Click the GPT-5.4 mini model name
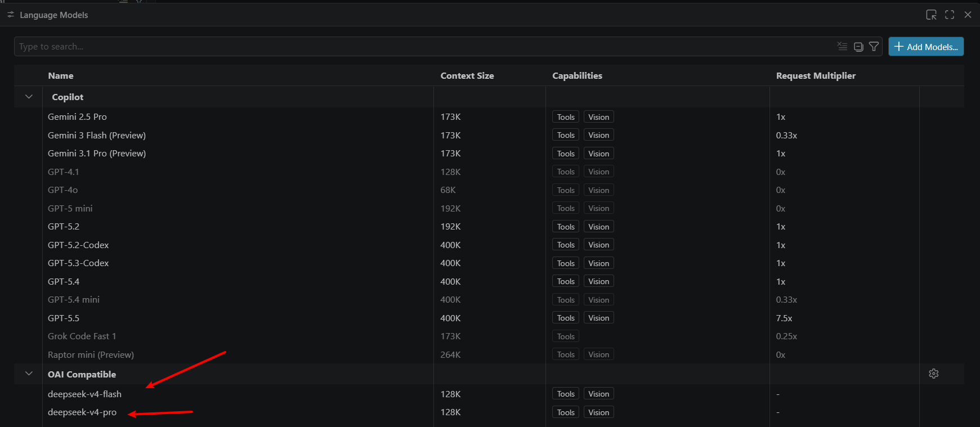This screenshot has width=980, height=427. coord(74,299)
